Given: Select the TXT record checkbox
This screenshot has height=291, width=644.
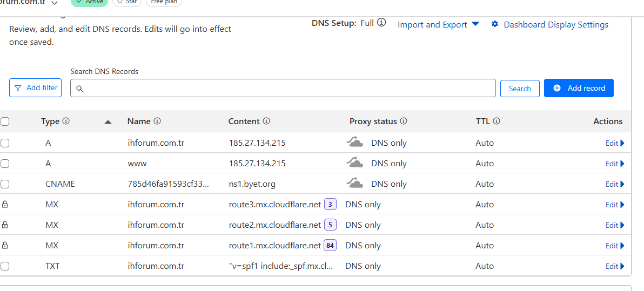Looking at the screenshot, I should coord(5,266).
